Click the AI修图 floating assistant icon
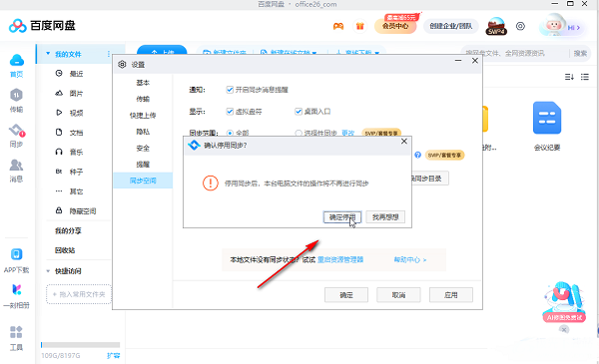Screen dimensions: 599x364 (x=564, y=302)
